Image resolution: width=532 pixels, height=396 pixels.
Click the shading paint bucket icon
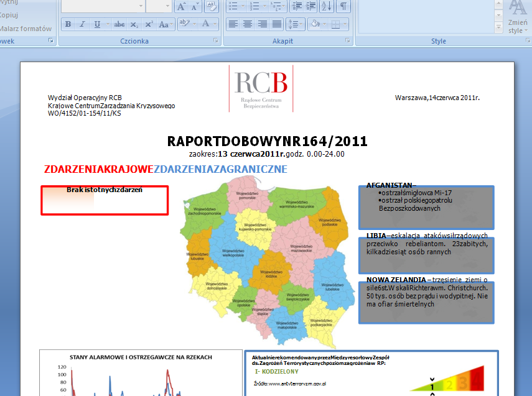(315, 24)
